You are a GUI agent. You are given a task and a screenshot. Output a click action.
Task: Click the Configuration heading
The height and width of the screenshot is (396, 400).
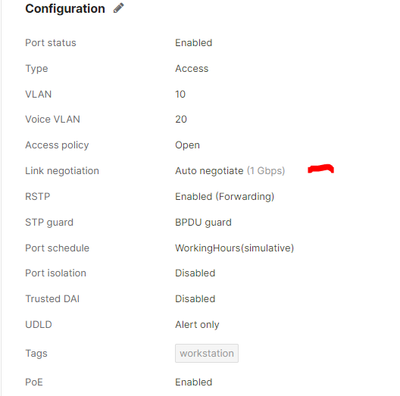(x=65, y=9)
